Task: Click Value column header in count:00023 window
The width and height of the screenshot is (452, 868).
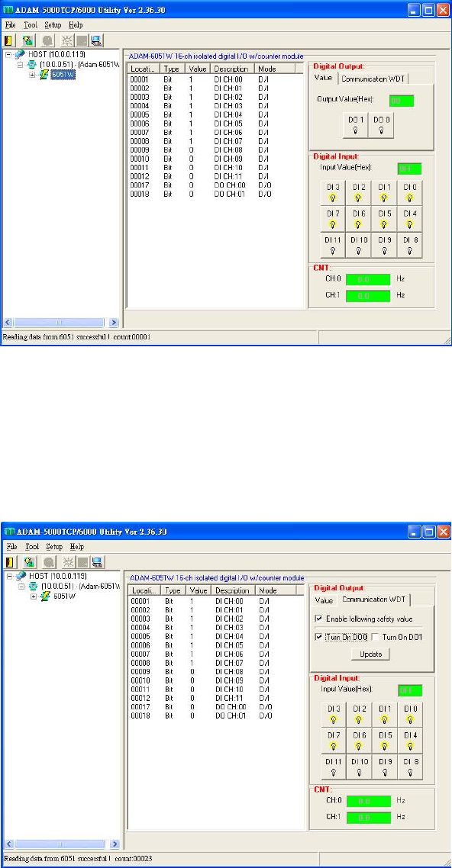Action: coord(199,590)
